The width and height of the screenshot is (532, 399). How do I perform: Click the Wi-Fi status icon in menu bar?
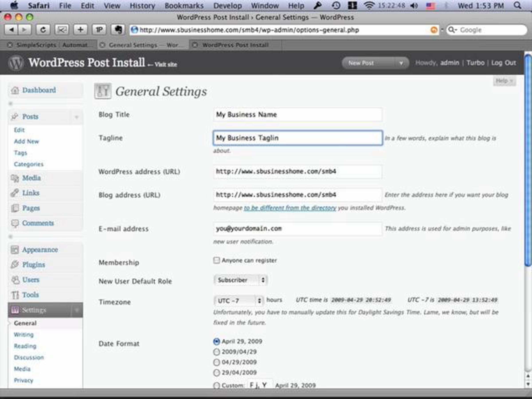point(369,5)
